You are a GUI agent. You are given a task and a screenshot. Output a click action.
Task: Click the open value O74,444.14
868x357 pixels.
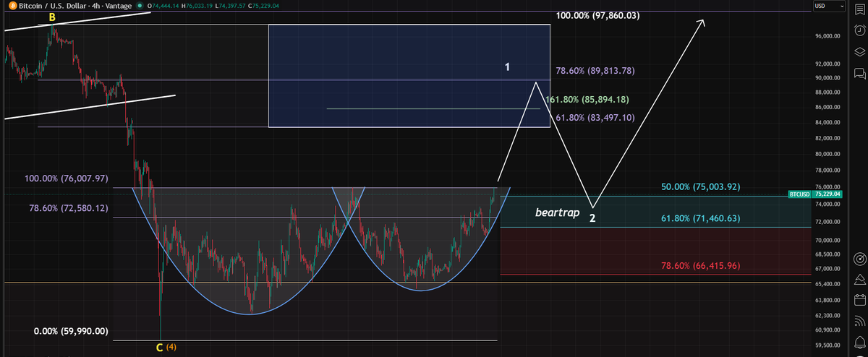(162, 7)
